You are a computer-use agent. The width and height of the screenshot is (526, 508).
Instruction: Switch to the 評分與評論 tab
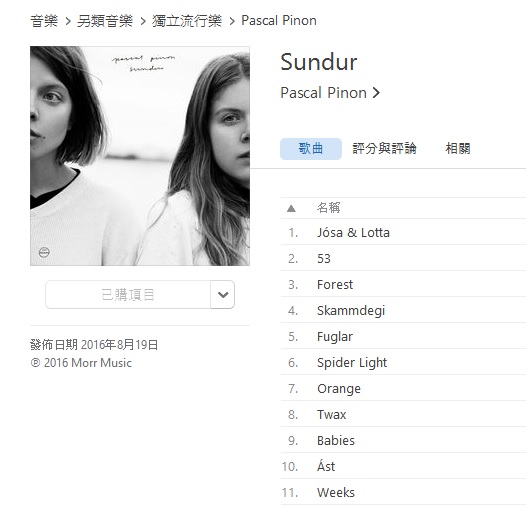[384, 148]
